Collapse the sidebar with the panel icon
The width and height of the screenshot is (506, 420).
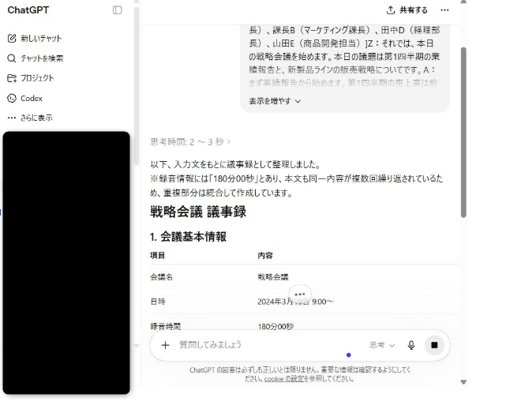(x=117, y=10)
